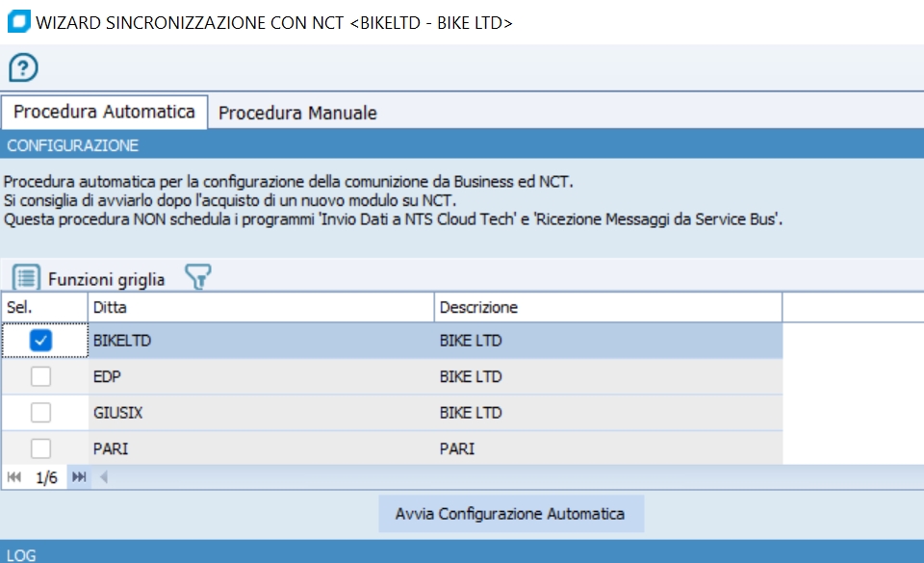Viewport: 924px width, 563px height.
Task: Click the Sel. column header
Action: [43, 308]
